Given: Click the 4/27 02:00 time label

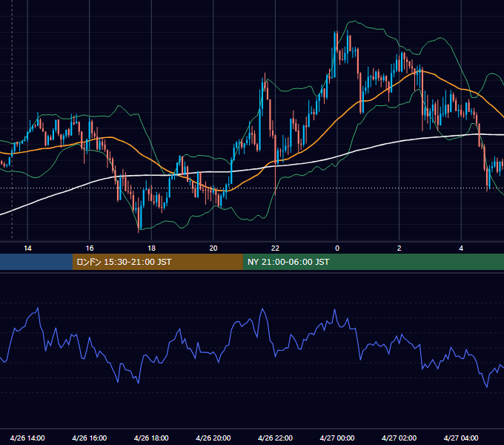Looking at the screenshot, I should coord(399,438).
